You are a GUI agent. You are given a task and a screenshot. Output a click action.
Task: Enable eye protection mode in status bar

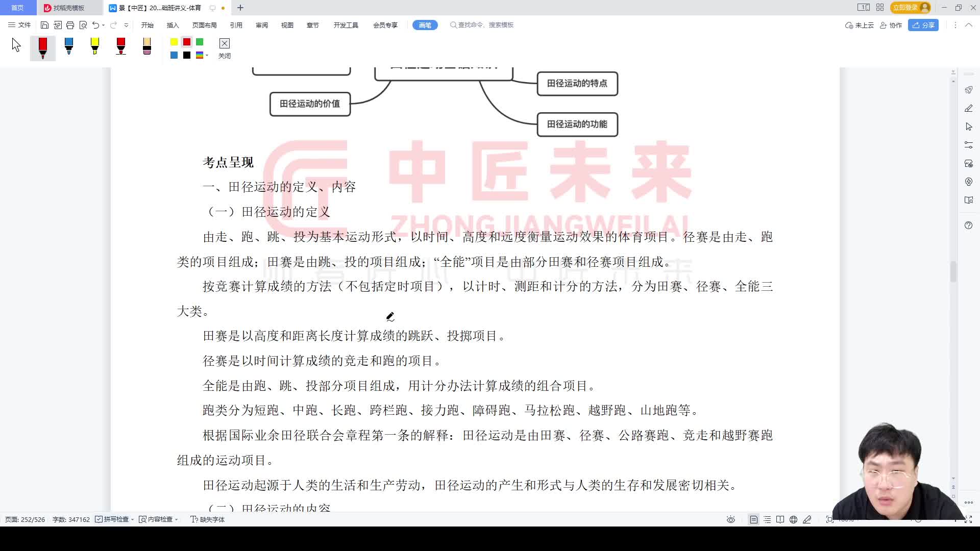pos(731,519)
